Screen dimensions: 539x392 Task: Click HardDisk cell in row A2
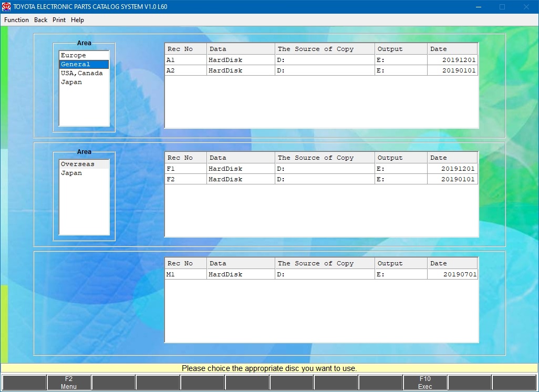pyautogui.click(x=241, y=70)
